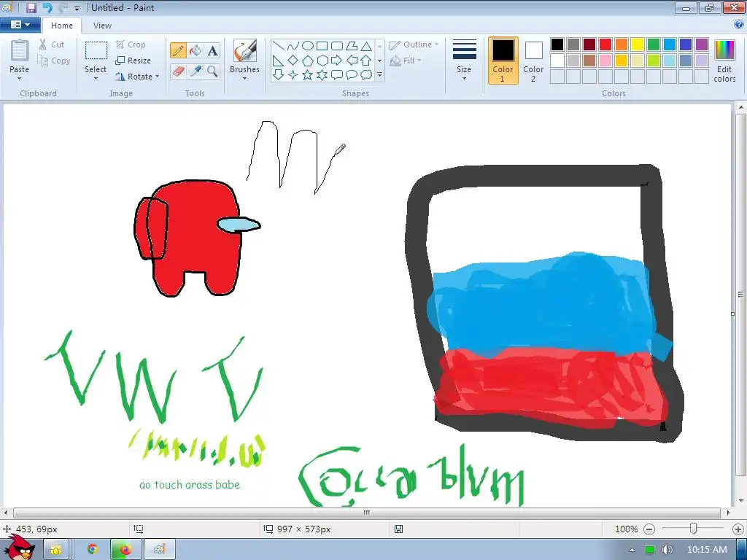Open Paint Help question mark
Viewport: 747px width, 560px height.
coord(740,25)
